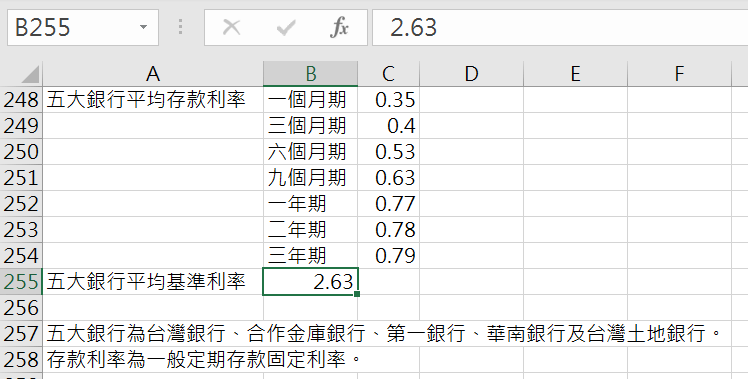Click cell value 0.77
The height and width of the screenshot is (379, 748).
(x=388, y=204)
